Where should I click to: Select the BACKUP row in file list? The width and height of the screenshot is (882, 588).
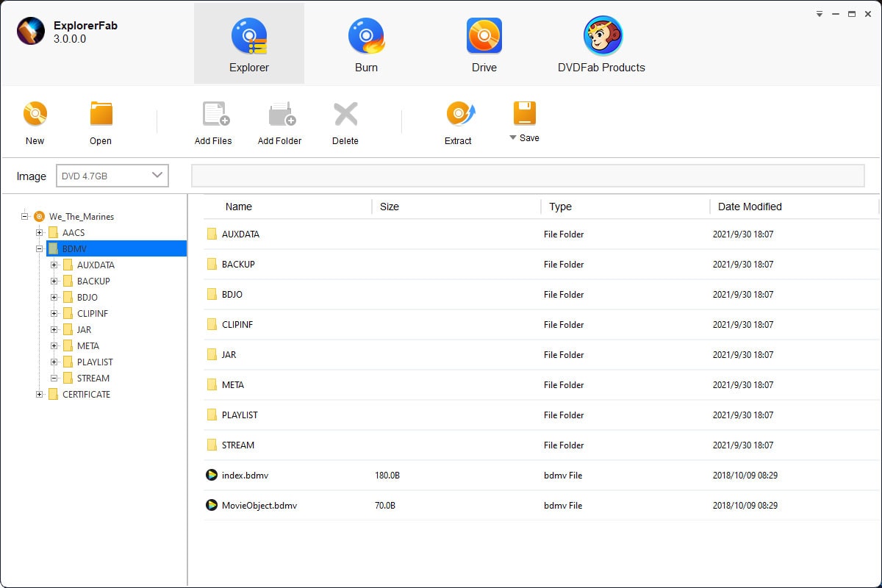pyautogui.click(x=541, y=264)
